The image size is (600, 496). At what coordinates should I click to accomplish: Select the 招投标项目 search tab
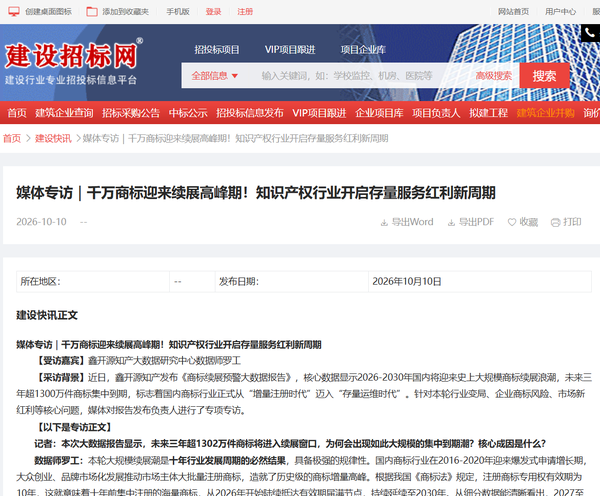pyautogui.click(x=217, y=49)
